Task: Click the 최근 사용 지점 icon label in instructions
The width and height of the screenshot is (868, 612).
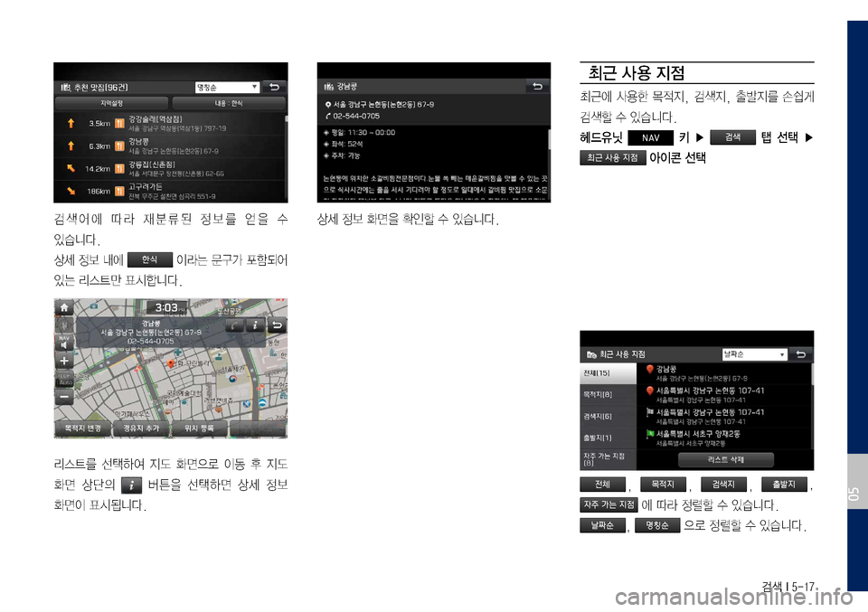Action: (613, 157)
